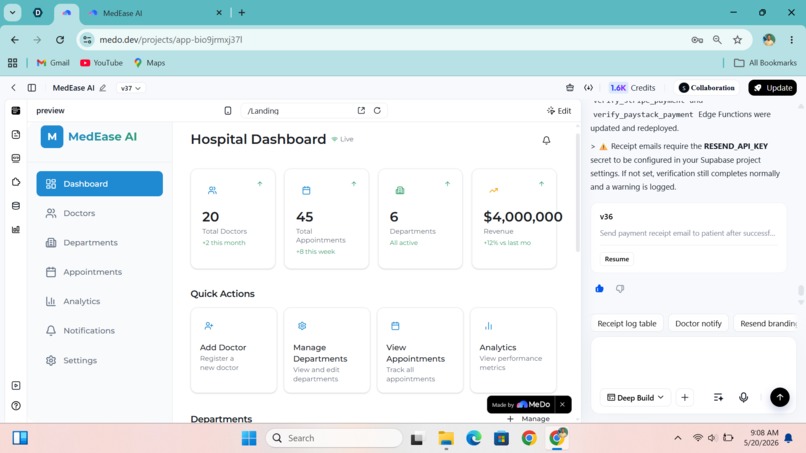Screen dimensions: 806x453
Task: Click the Revenue $4,000,000 card
Action: click(514, 219)
